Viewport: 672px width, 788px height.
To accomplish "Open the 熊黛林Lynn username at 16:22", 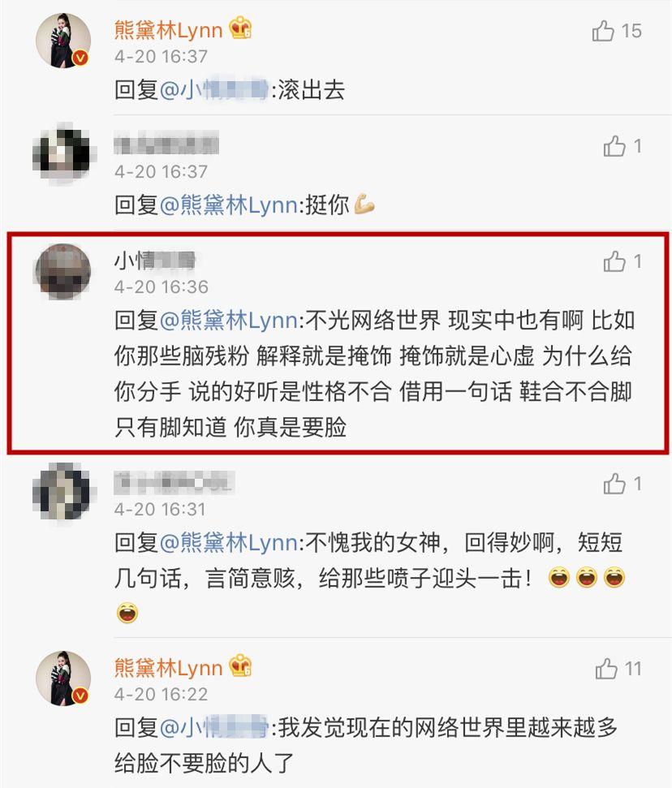I will (168, 668).
